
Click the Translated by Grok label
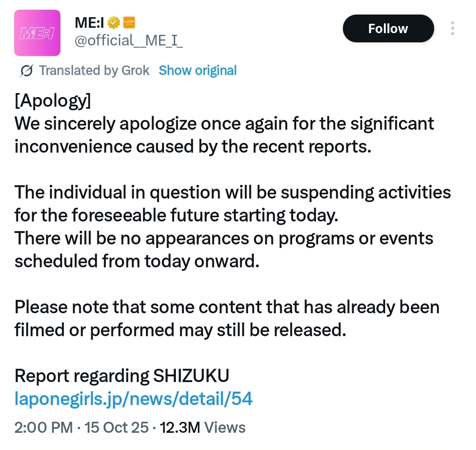tap(94, 71)
